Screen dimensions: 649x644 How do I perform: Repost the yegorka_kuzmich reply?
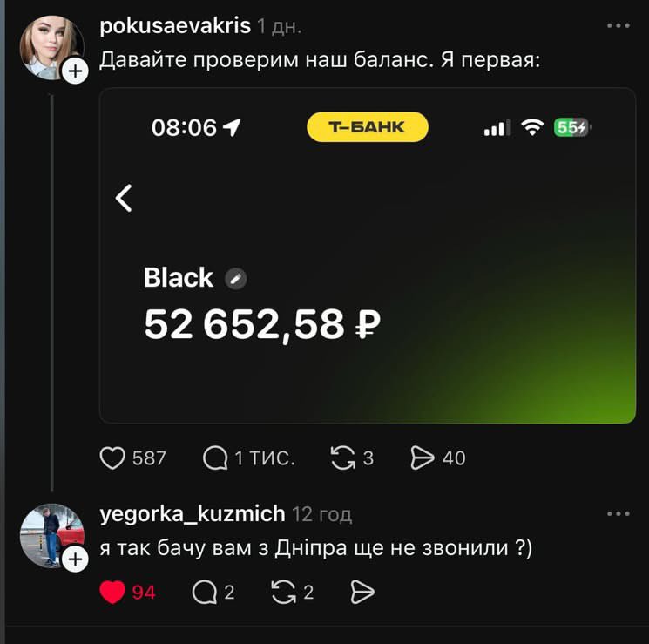click(x=283, y=592)
